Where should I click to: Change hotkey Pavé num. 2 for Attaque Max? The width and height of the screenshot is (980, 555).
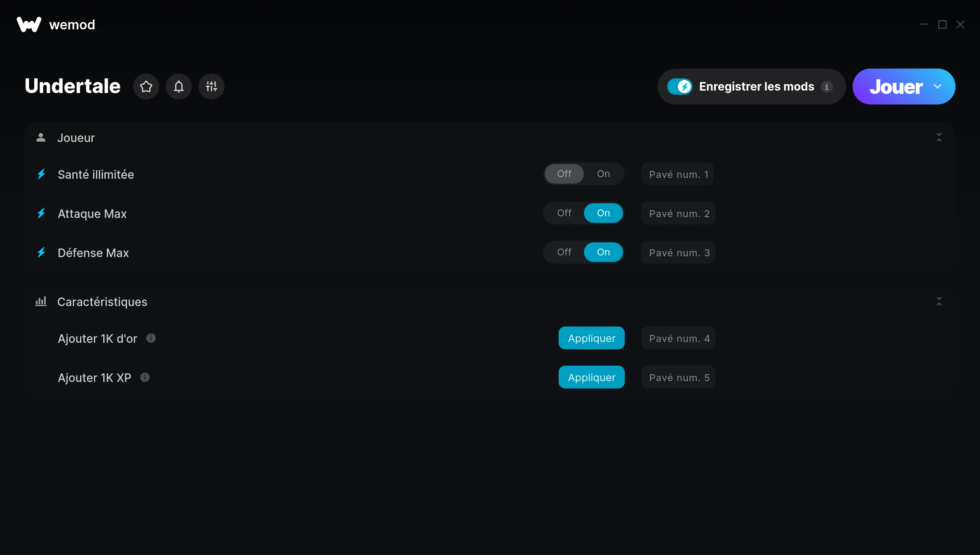pyautogui.click(x=678, y=213)
